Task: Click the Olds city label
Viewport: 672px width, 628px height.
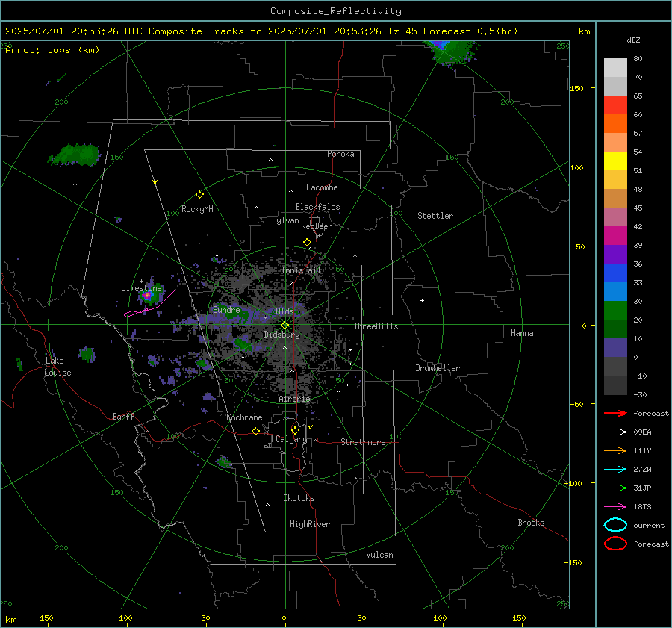Action: [284, 311]
